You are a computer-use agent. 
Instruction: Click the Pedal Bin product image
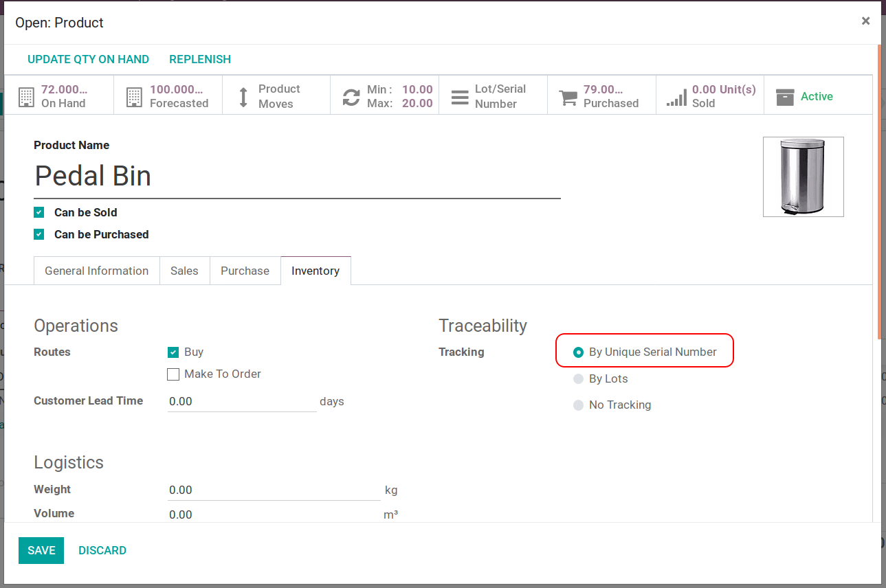click(803, 177)
